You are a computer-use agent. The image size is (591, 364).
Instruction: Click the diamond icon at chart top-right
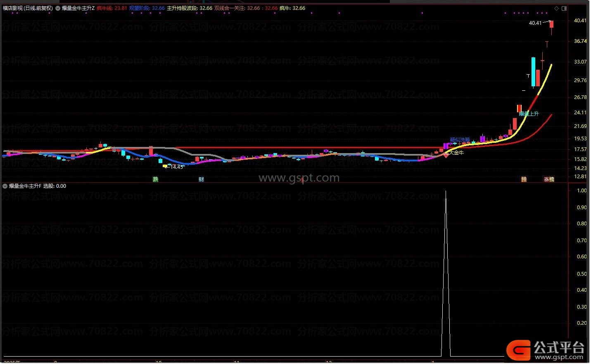click(x=557, y=8)
